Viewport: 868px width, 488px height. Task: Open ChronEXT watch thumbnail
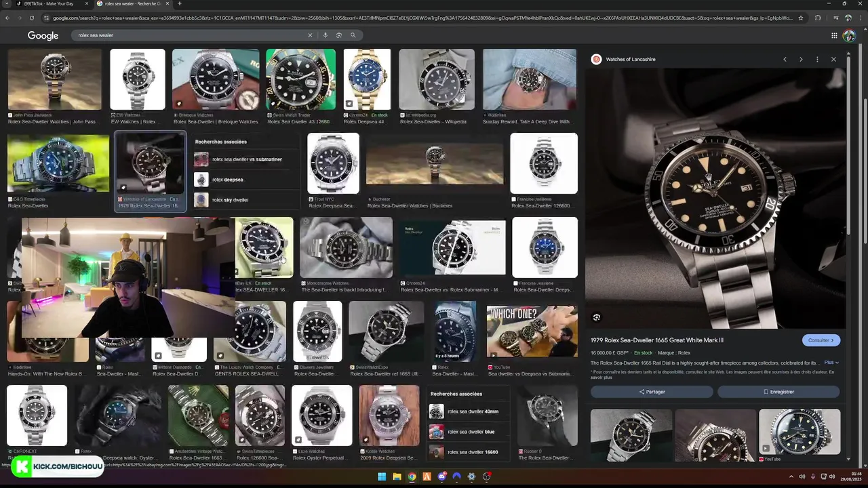point(37,415)
